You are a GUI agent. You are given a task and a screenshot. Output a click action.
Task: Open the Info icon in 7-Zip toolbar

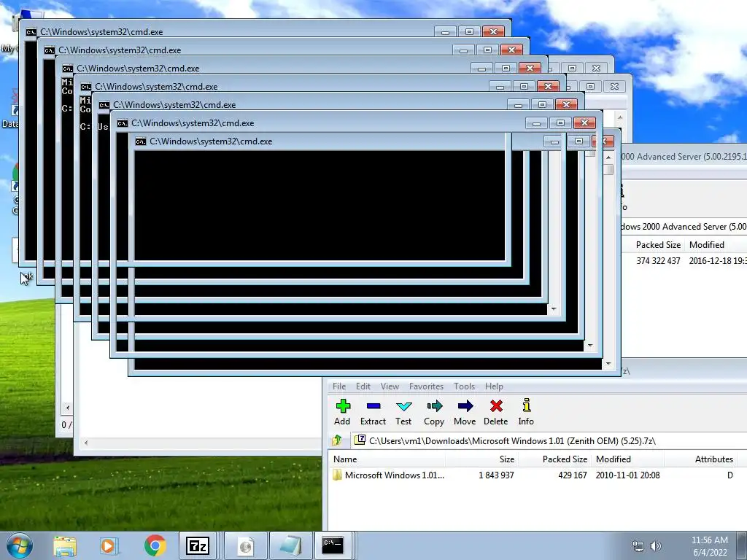526,412
